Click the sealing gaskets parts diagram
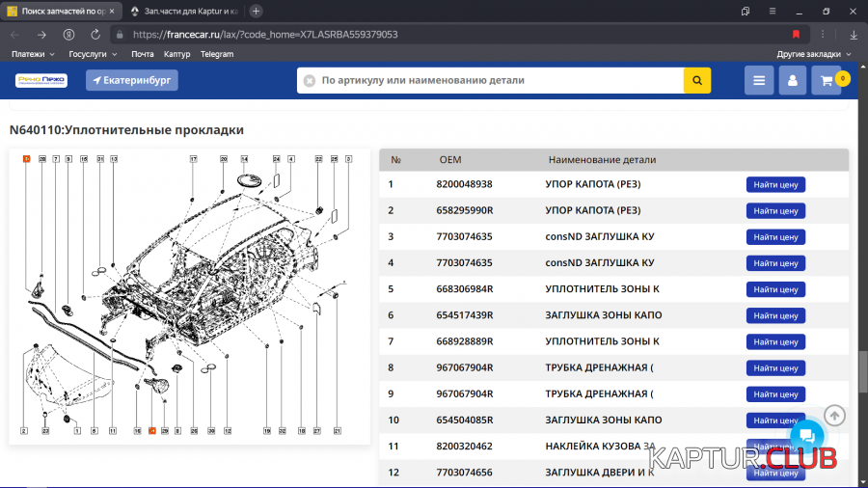Screen dimensions: 868x488 (189, 294)
